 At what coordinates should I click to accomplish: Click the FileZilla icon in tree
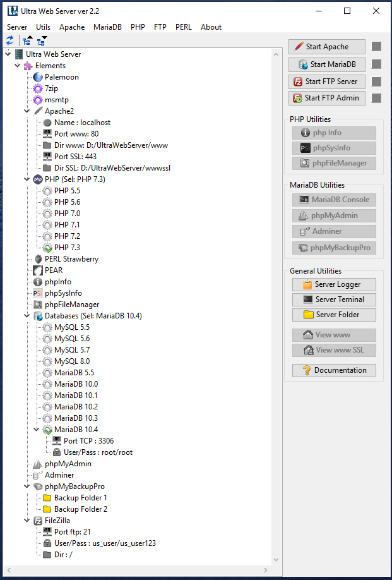coord(38,521)
